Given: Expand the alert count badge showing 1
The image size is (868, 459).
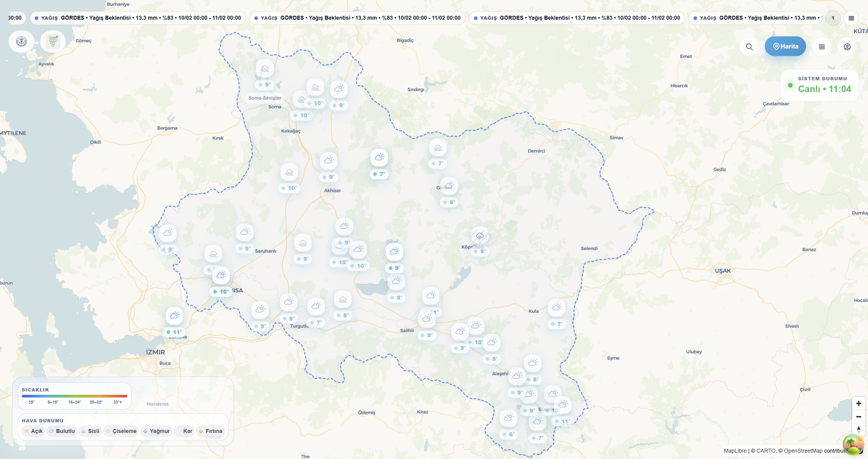Looking at the screenshot, I should 833,18.
